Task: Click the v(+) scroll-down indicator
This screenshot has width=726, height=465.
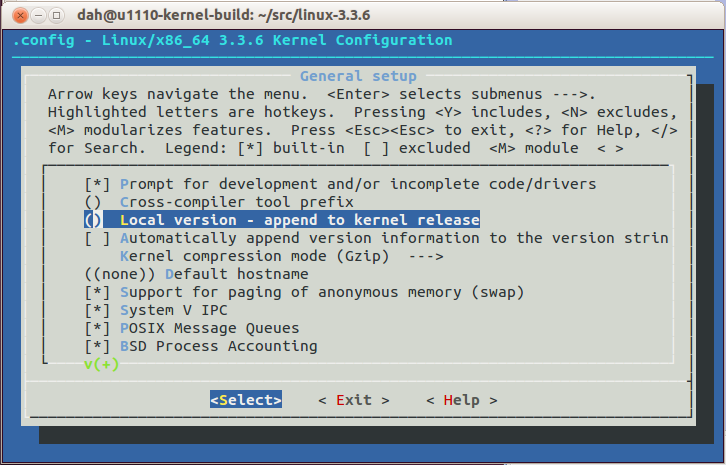Action: 102,364
